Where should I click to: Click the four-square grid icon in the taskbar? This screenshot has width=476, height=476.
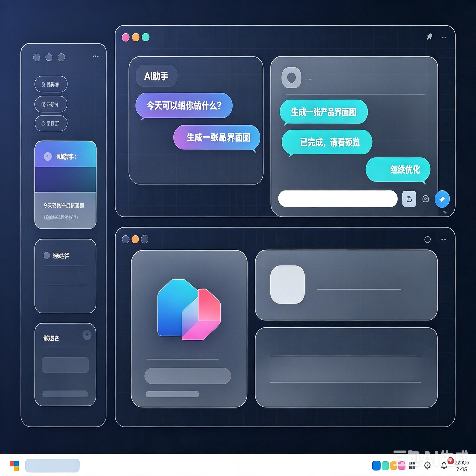pos(412,466)
